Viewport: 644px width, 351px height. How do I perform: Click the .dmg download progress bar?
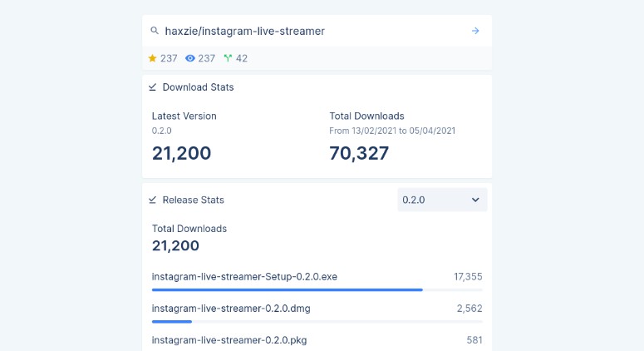172,321
